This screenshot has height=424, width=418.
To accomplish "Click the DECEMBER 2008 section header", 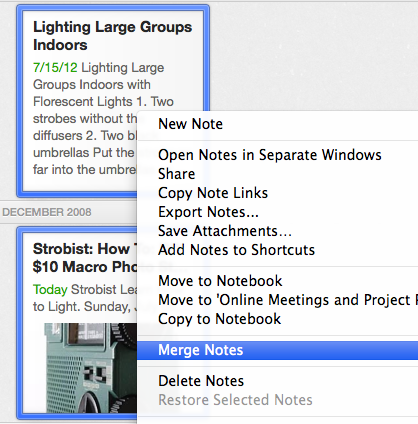I will coord(47,212).
